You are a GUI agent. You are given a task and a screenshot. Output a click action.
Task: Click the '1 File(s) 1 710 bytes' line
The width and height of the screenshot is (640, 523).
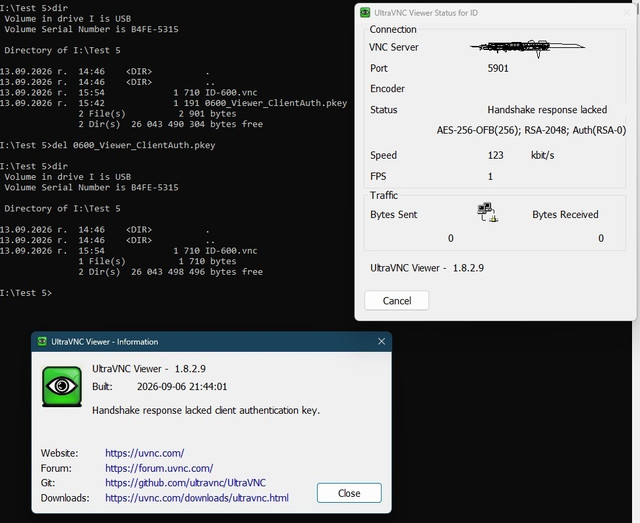[x=157, y=261]
